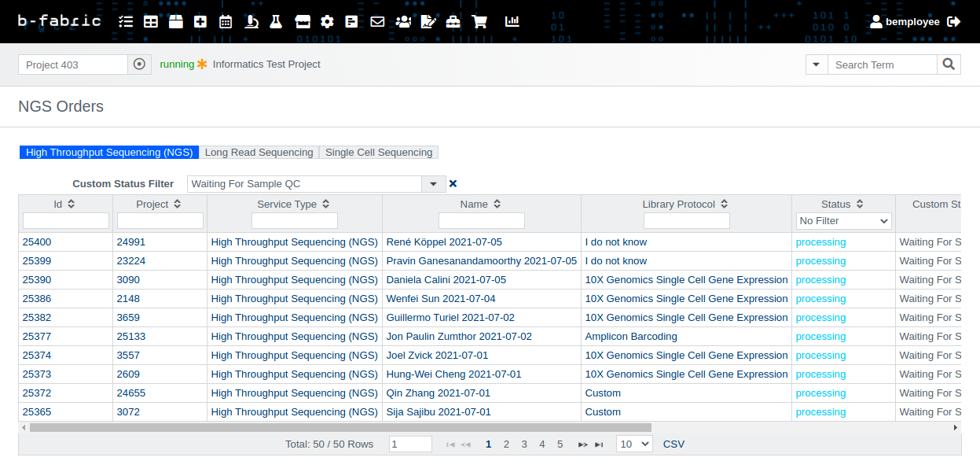
Task: Expand the Custom Status Filter dropdown
Action: pos(433,184)
